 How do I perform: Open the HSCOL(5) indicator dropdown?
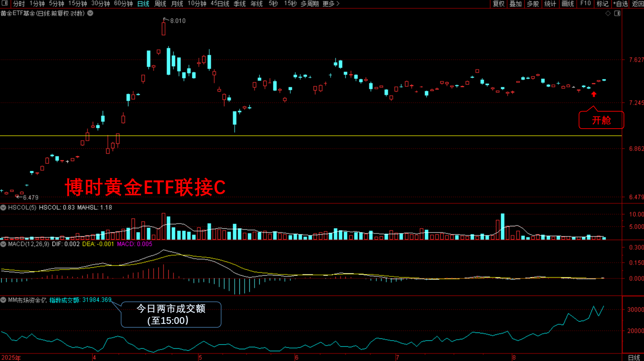3,208
